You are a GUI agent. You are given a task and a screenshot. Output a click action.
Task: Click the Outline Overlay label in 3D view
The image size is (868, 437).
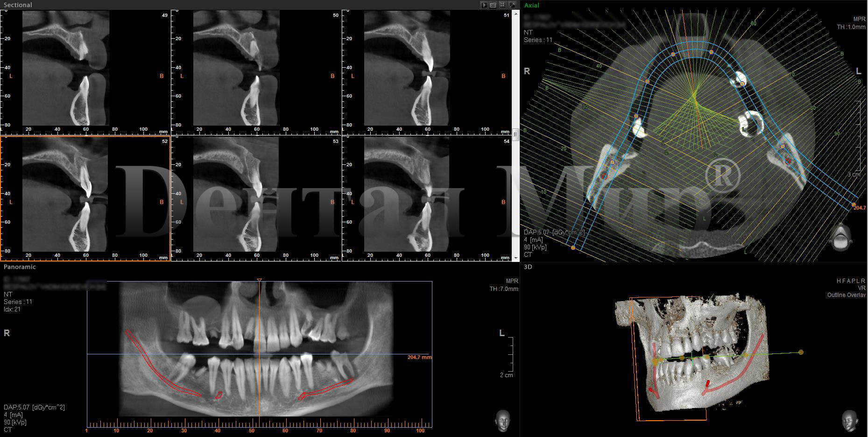click(x=847, y=295)
